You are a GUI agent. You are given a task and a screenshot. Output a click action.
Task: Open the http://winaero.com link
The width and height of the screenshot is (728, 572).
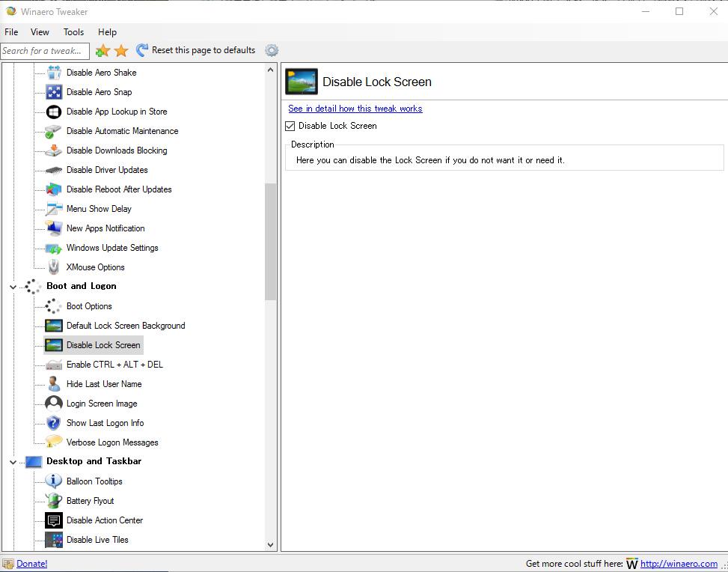tap(679, 564)
